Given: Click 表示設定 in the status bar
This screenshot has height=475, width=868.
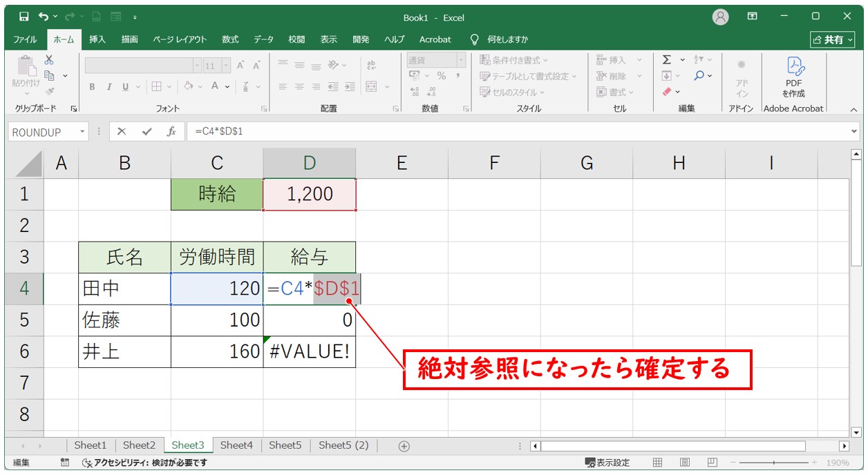Looking at the screenshot, I should click(x=607, y=463).
